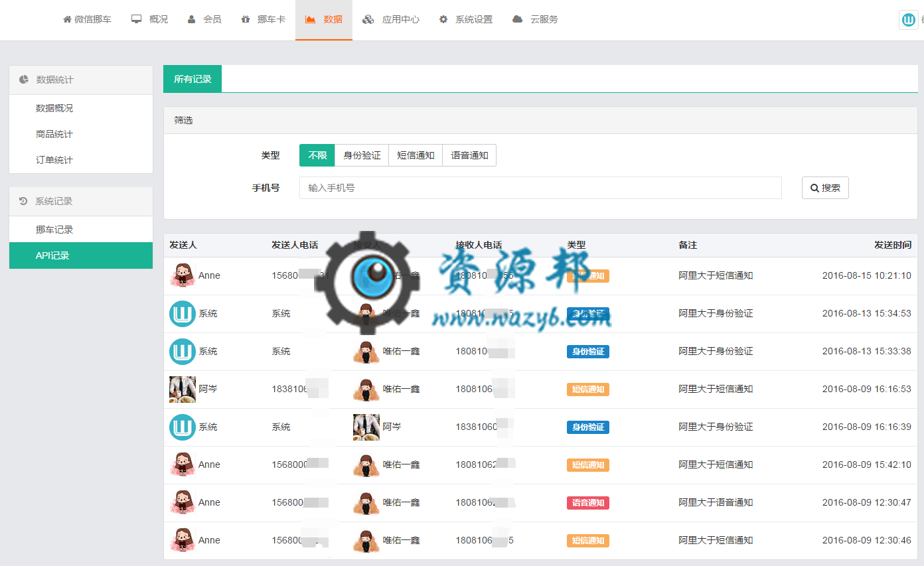This screenshot has height=566, width=924.
Task: Click the 系统记录 section header
Action: [x=81, y=201]
